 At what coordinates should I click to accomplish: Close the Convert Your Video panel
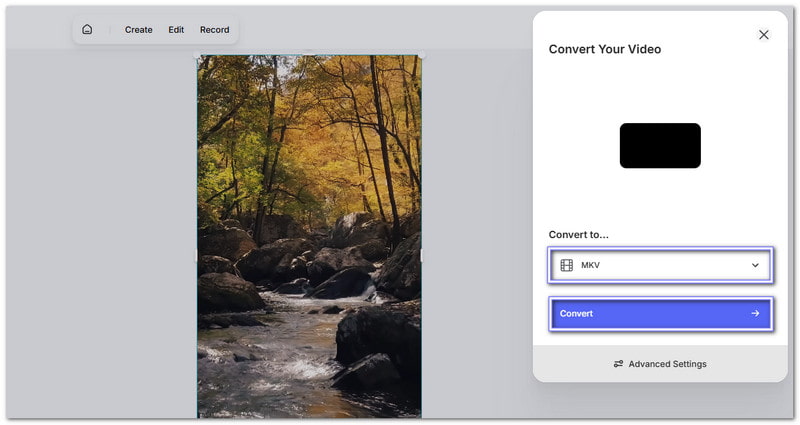point(763,35)
